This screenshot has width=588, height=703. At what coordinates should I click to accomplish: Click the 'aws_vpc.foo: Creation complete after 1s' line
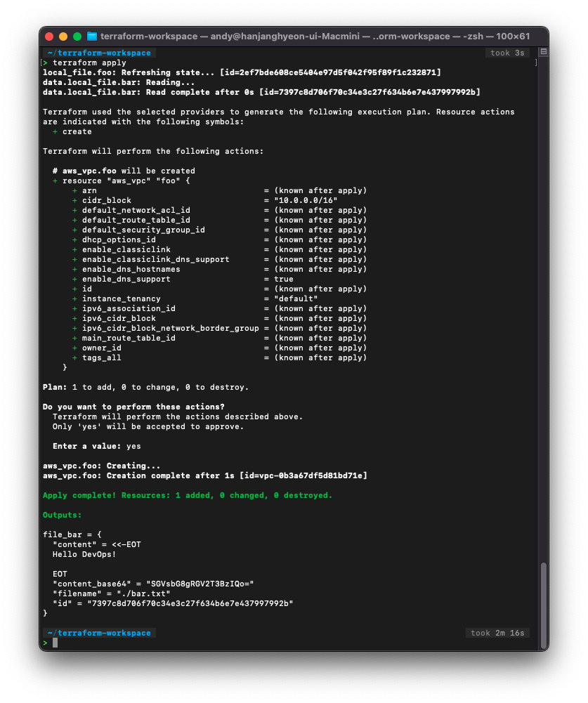[x=205, y=475]
